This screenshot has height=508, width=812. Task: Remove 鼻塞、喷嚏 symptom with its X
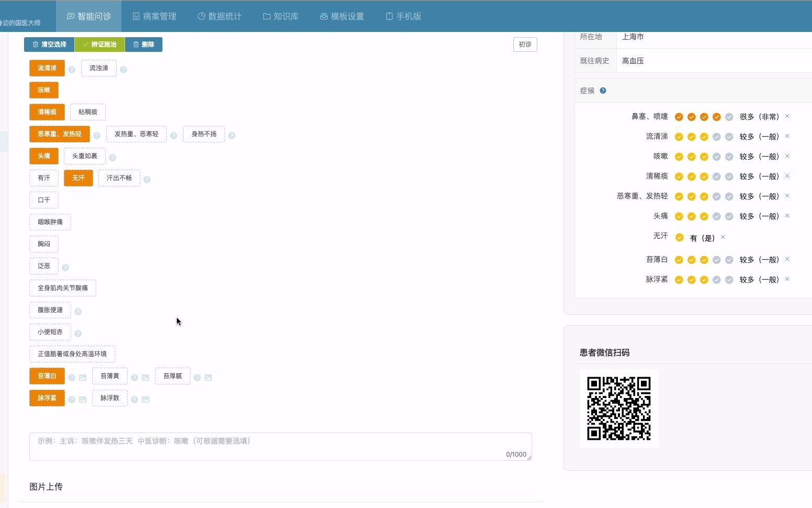tap(787, 116)
